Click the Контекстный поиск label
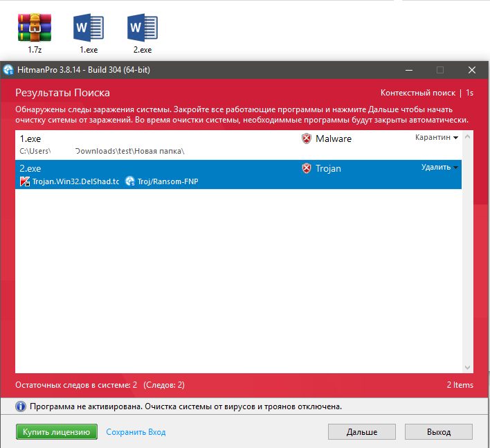The width and height of the screenshot is (490, 448). 418,93
